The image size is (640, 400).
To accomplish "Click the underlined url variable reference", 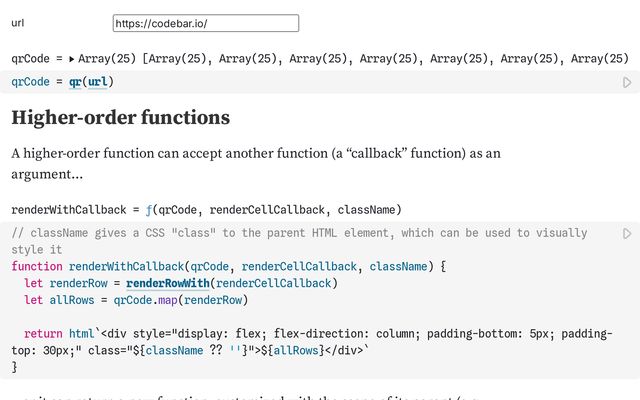I will [98, 82].
